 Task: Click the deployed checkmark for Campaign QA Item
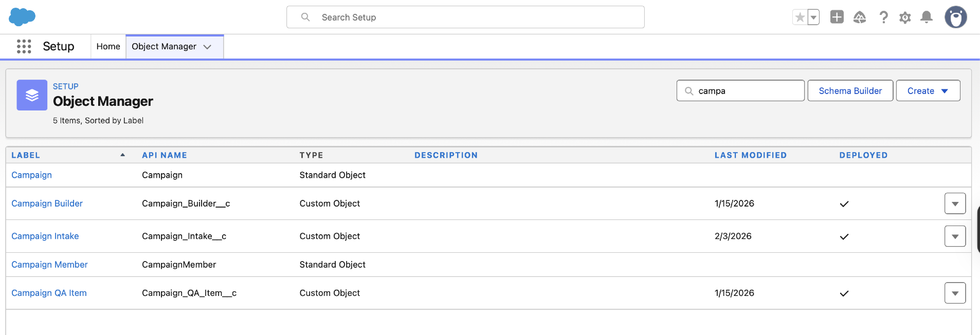tap(844, 293)
